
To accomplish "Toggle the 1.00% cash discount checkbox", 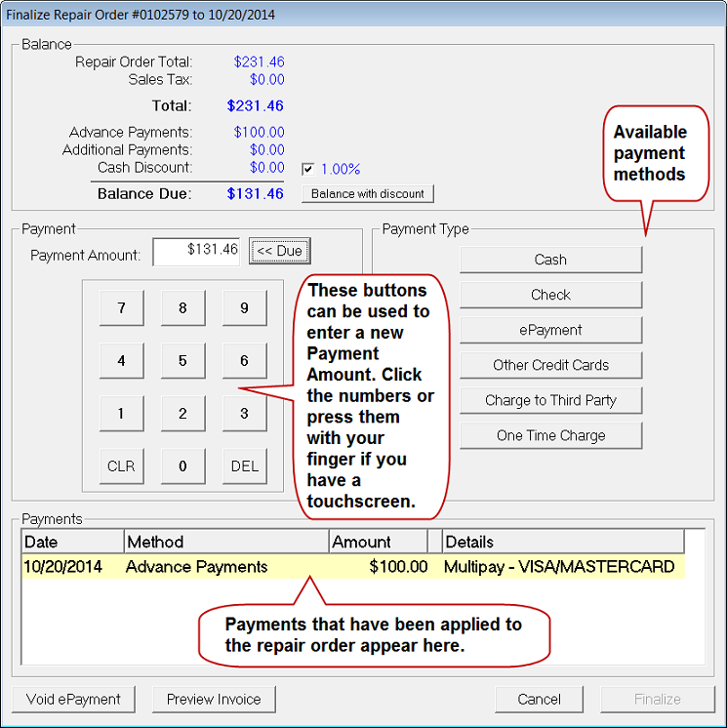I will coord(307,169).
